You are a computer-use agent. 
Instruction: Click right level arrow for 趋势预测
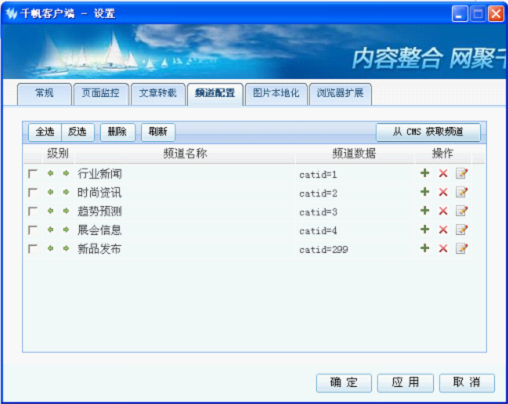[x=66, y=210]
